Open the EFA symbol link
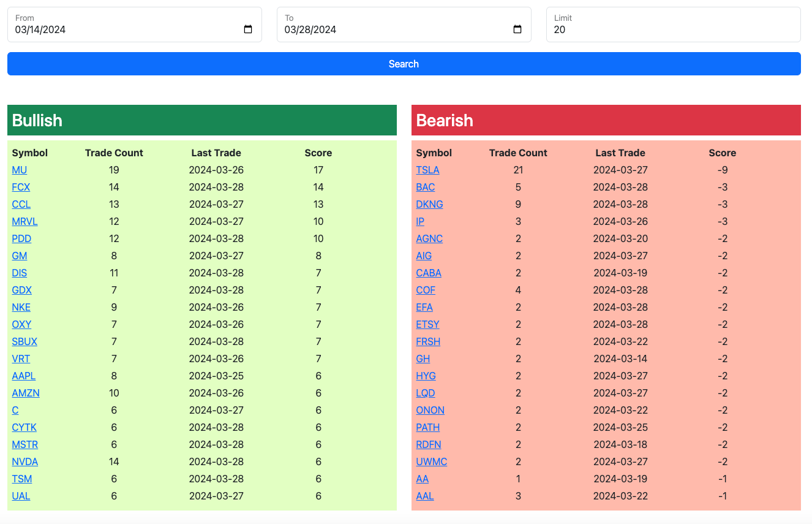The image size is (812, 524). 424,307
